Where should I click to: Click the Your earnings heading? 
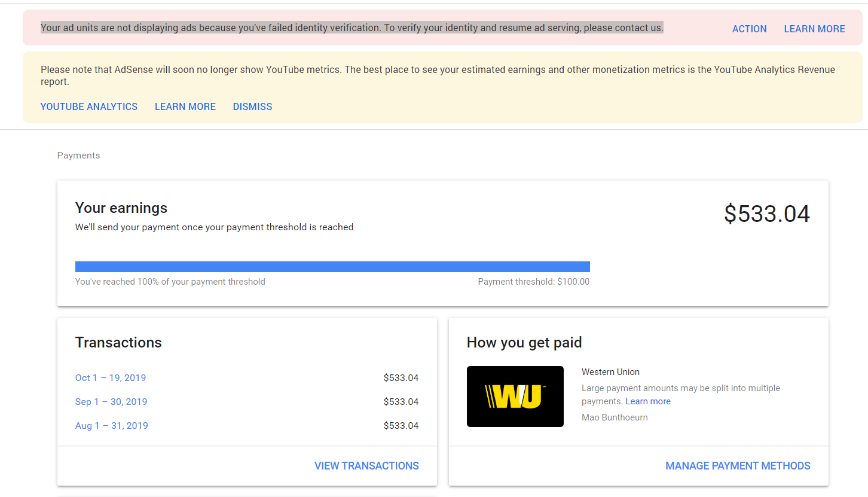[x=121, y=208]
